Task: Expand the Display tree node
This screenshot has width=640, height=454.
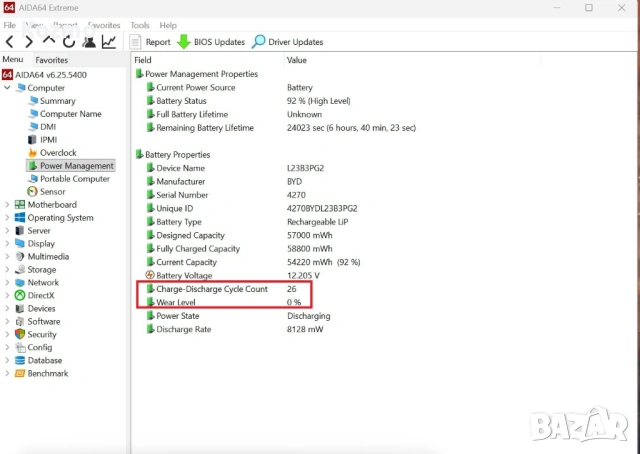Action: pos(7,244)
